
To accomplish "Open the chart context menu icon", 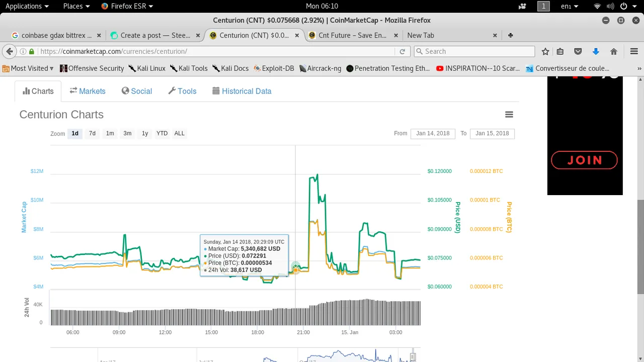I will [509, 115].
